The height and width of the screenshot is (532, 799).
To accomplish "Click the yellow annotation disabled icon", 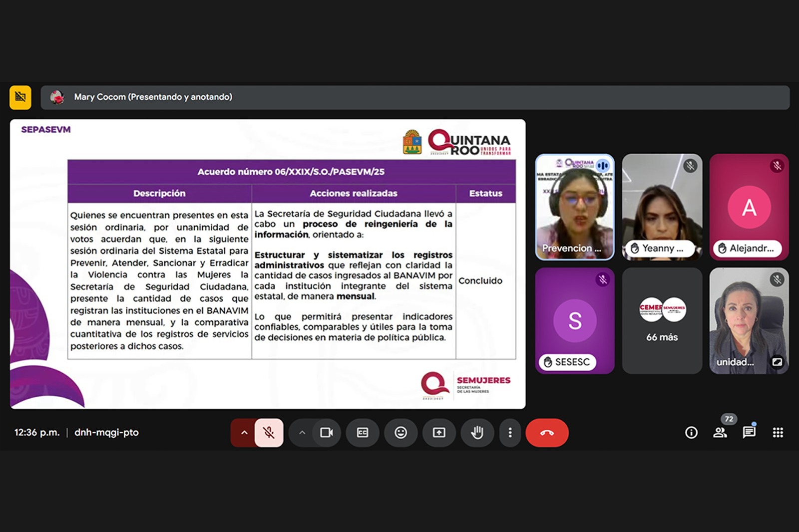I will tap(20, 97).
